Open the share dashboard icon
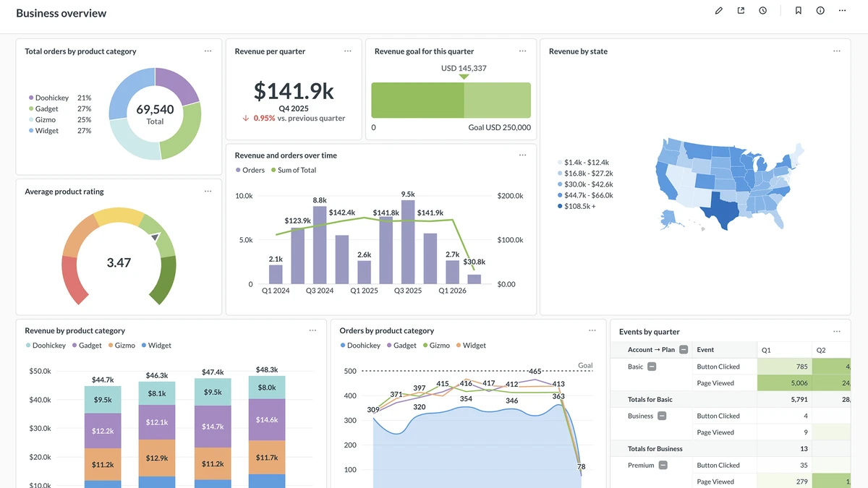 (x=741, y=11)
